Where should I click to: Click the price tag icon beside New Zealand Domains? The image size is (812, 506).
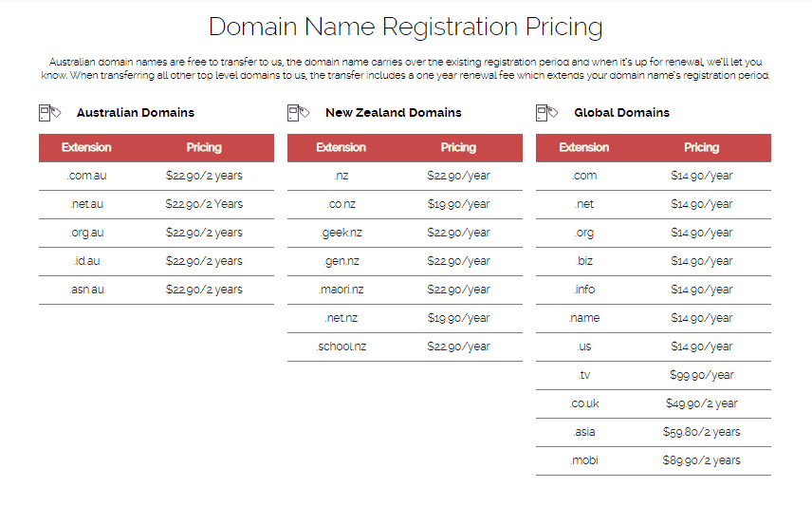[298, 113]
